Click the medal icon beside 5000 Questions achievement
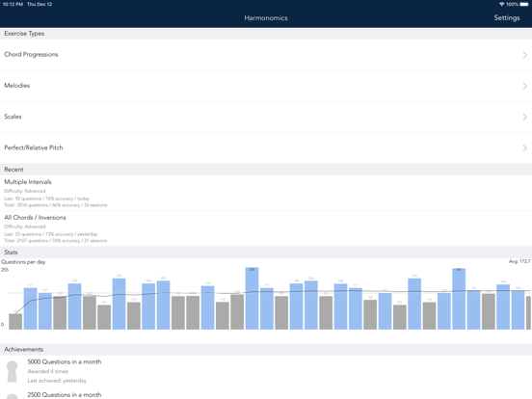This screenshot has width=532, height=399. coord(13,371)
